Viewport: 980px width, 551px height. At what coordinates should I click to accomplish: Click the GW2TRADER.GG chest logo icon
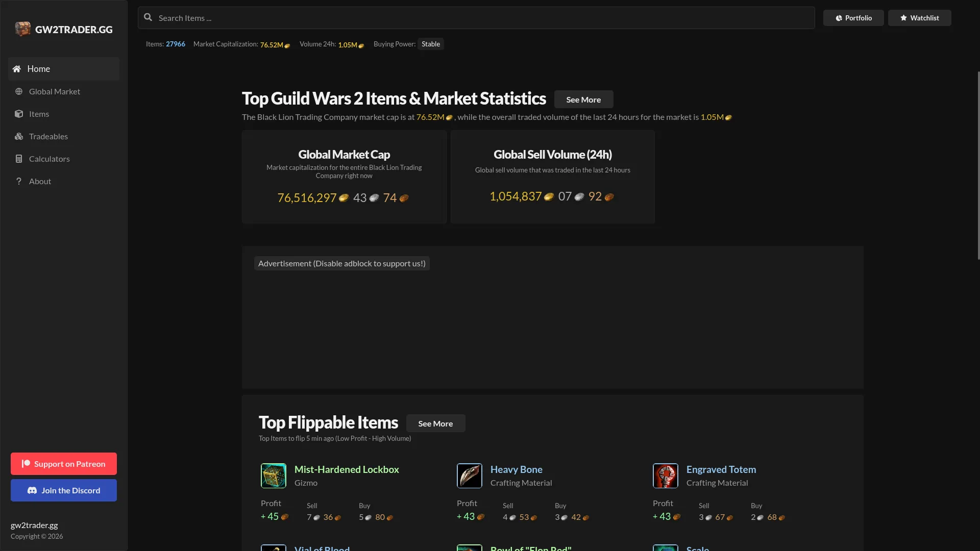[x=22, y=29]
